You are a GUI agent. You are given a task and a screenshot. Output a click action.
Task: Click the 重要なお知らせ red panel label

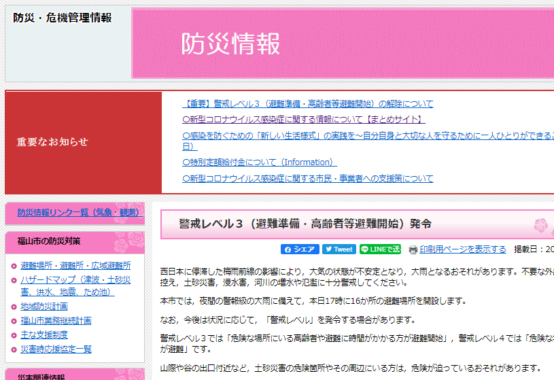coord(52,142)
